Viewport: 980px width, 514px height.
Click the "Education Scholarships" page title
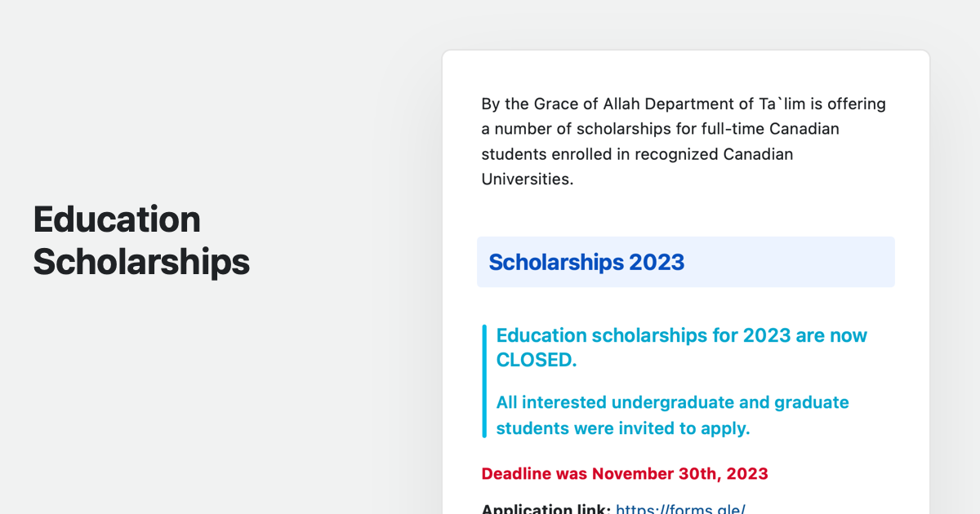click(141, 241)
